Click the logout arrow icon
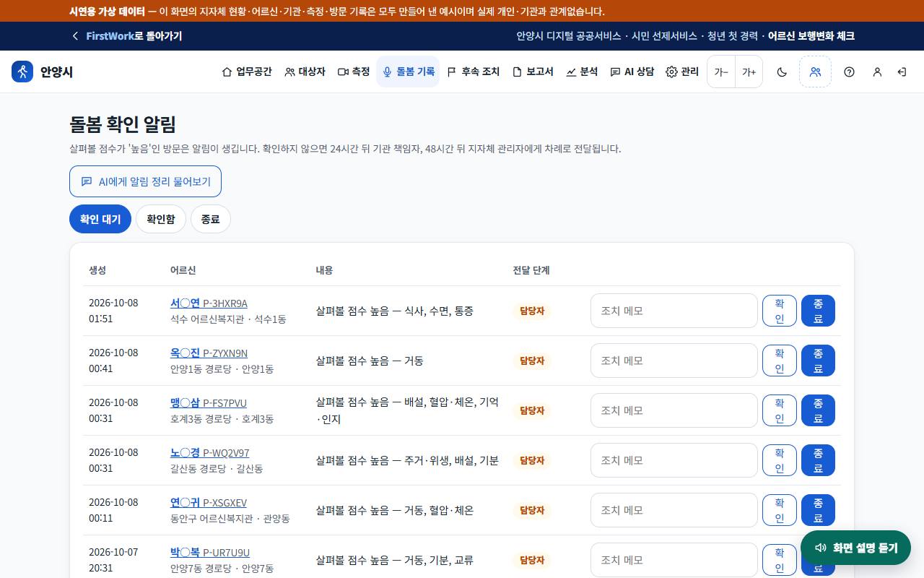 click(x=902, y=72)
